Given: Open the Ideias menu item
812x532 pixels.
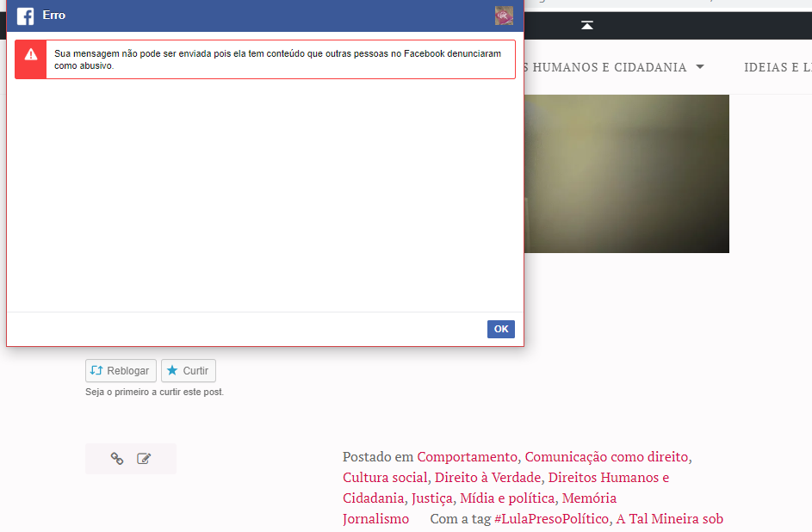Looking at the screenshot, I should coord(777,67).
